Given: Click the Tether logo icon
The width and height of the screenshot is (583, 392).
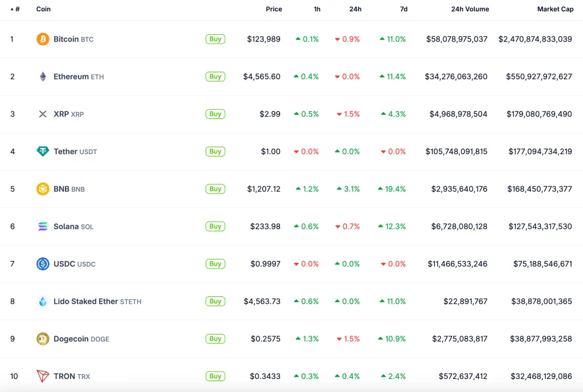Looking at the screenshot, I should [43, 151].
